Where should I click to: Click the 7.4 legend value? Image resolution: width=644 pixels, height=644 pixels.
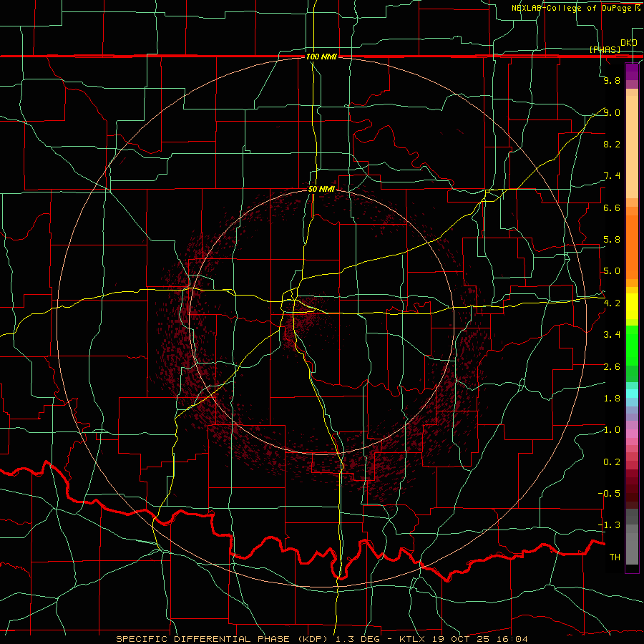point(612,176)
